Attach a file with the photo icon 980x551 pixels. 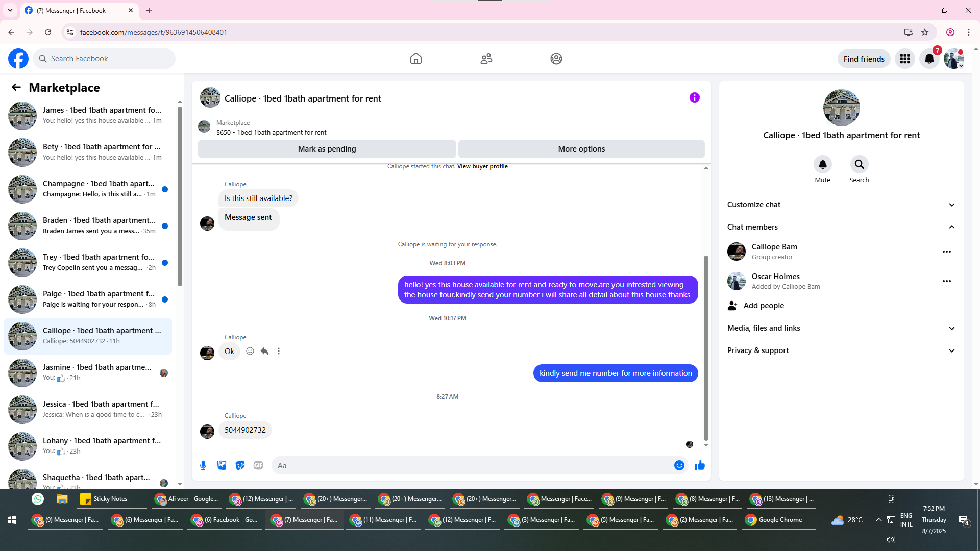point(222,465)
